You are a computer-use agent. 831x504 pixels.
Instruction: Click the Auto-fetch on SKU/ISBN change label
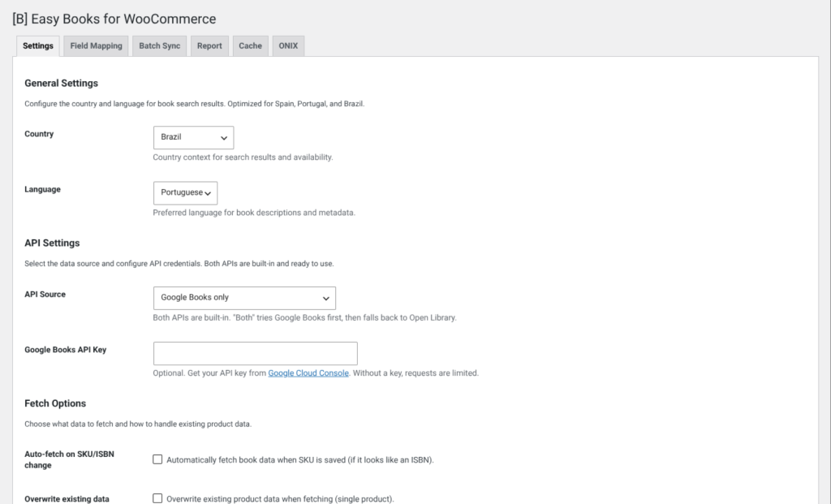click(x=69, y=459)
